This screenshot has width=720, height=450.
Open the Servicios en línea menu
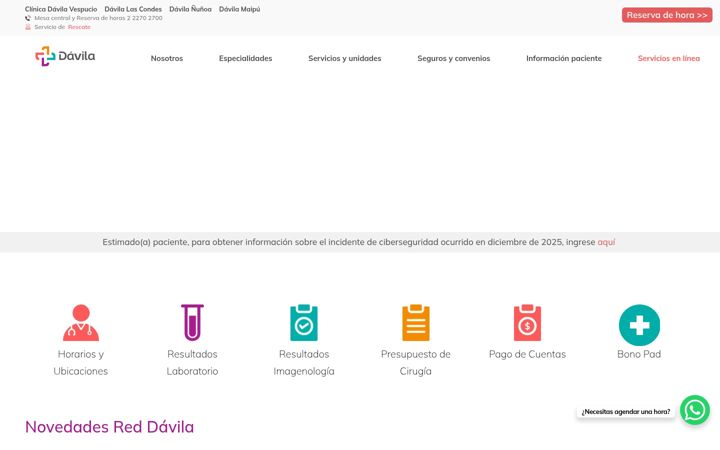tap(669, 58)
